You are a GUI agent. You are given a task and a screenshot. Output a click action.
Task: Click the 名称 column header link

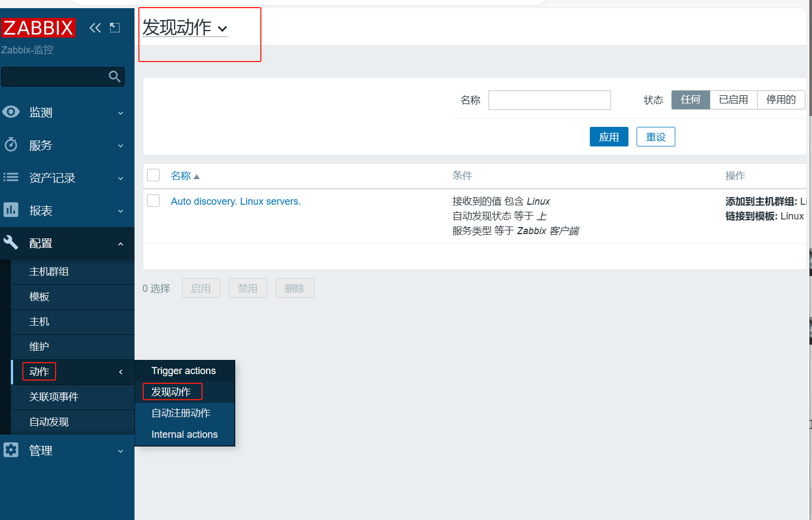click(x=181, y=176)
